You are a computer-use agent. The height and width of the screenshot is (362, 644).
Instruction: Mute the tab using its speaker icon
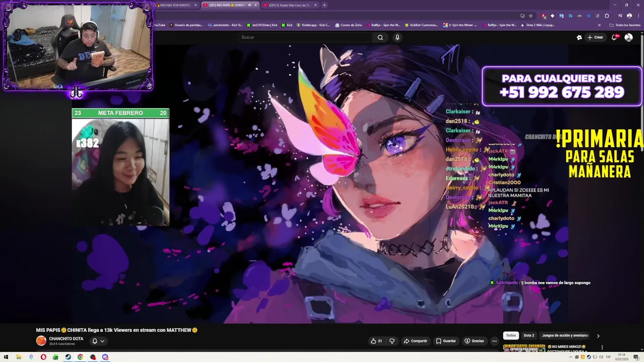point(250,5)
